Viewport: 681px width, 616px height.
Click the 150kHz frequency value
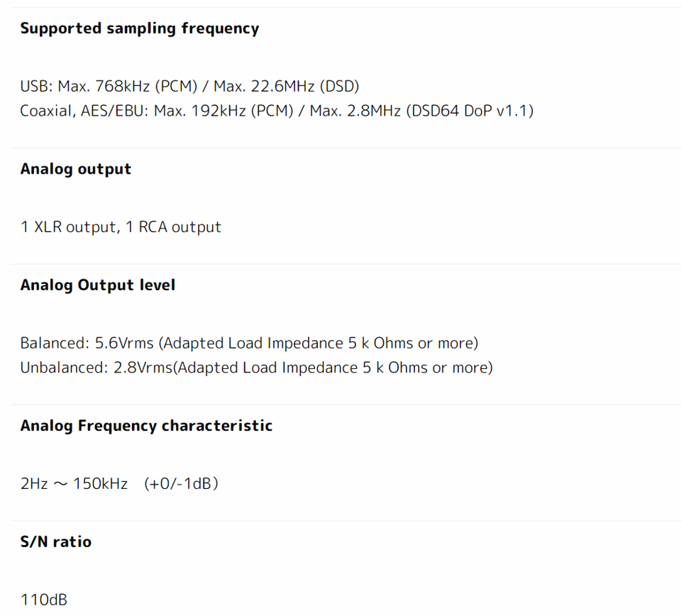click(100, 484)
